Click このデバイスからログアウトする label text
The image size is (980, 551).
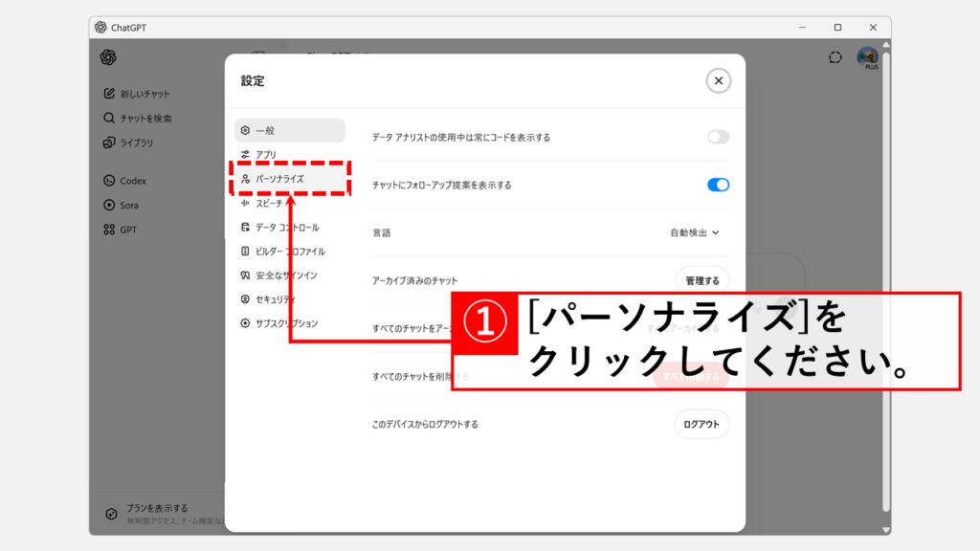425,424
